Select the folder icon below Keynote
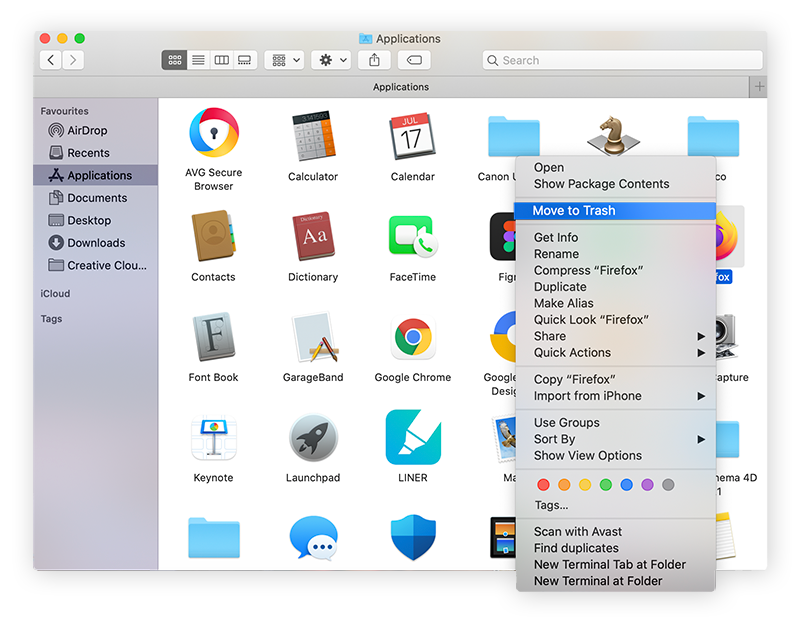 (214, 538)
